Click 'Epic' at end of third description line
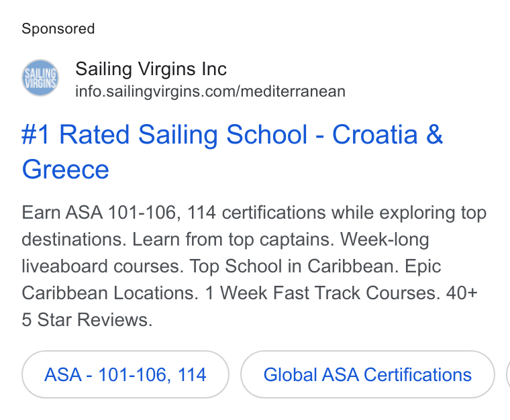The height and width of the screenshot is (420, 510). [x=423, y=267]
